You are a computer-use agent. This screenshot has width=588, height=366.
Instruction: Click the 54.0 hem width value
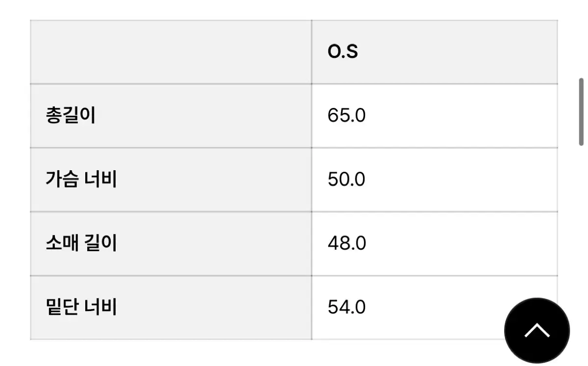(x=346, y=307)
